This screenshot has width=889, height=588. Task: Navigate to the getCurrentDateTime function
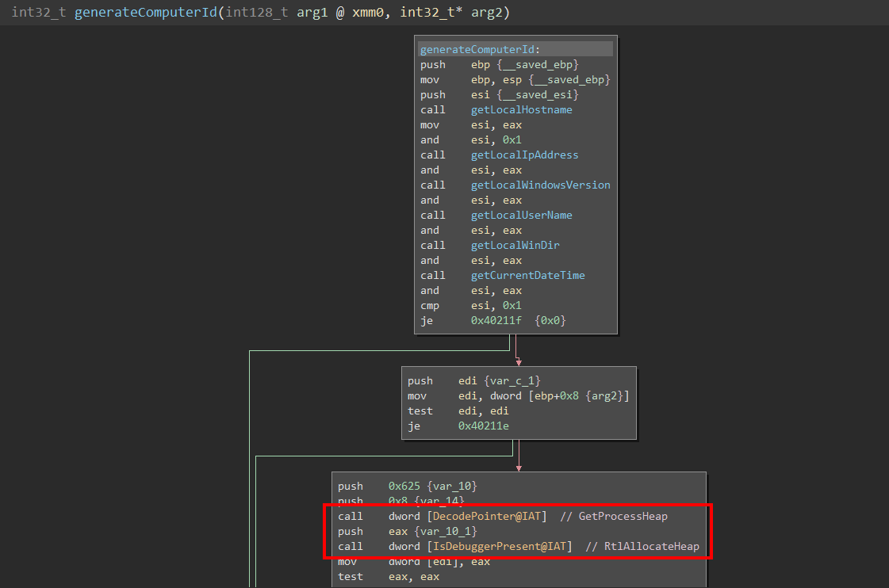pyautogui.click(x=528, y=275)
